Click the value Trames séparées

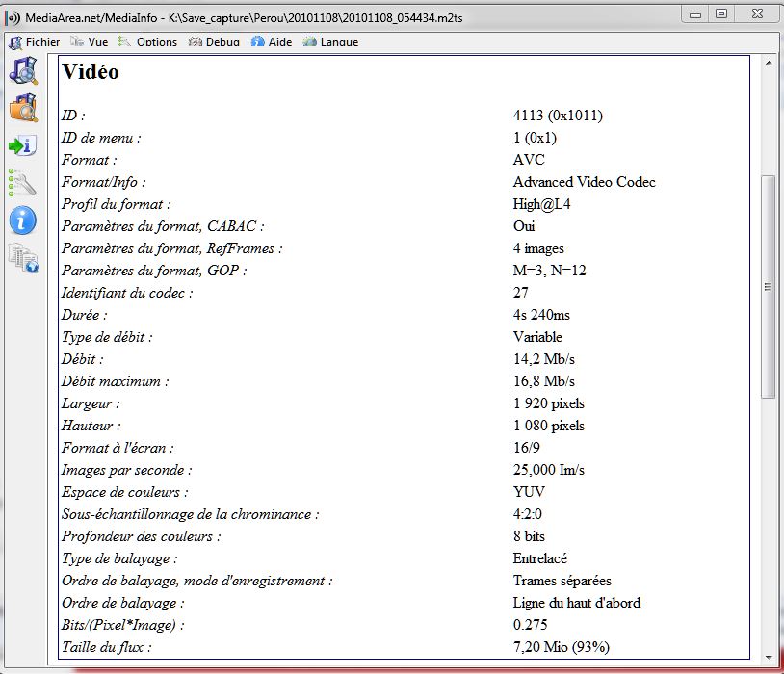(562, 581)
